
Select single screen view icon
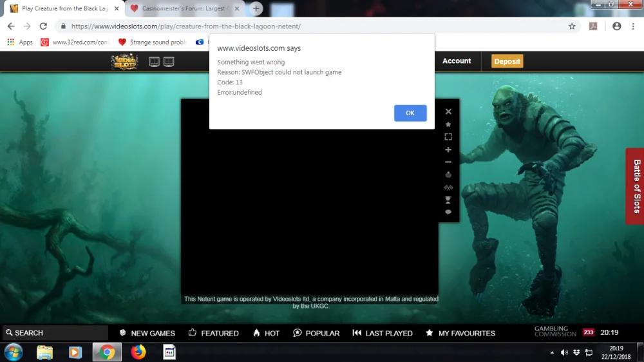(x=154, y=62)
